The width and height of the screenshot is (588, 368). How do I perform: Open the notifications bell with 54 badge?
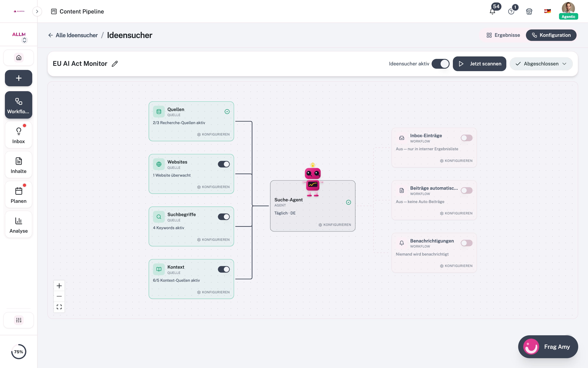pyautogui.click(x=492, y=11)
